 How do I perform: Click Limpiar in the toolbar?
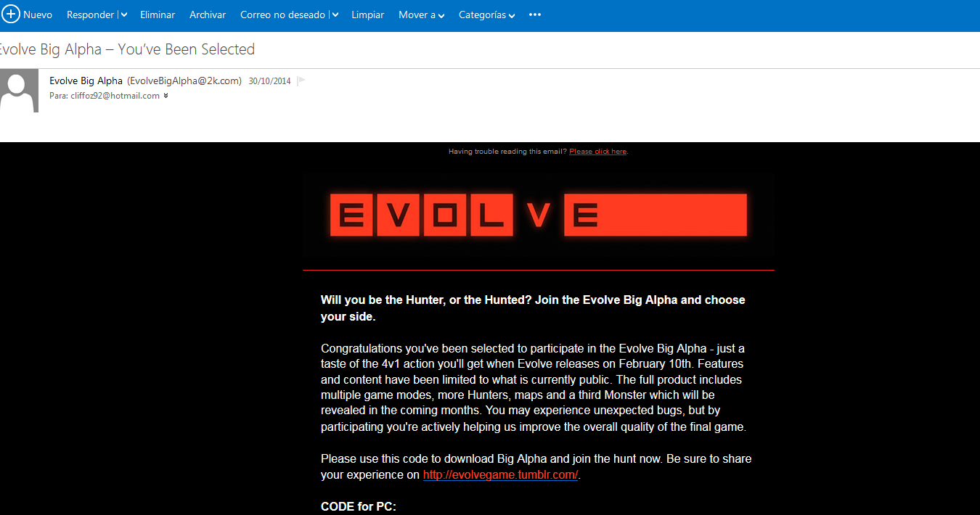(x=367, y=15)
